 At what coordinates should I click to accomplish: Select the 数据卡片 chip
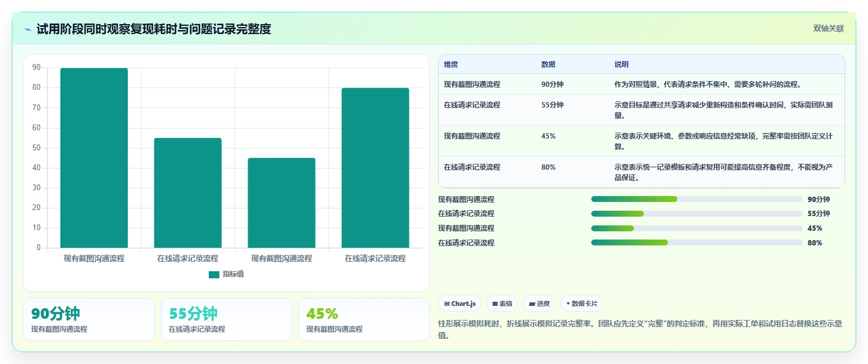point(582,304)
